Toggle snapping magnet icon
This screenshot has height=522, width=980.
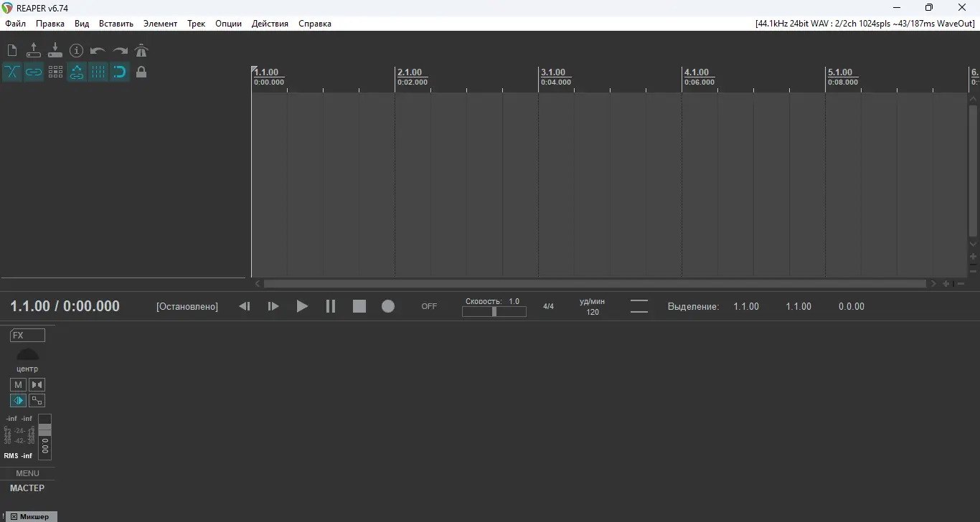(x=120, y=72)
